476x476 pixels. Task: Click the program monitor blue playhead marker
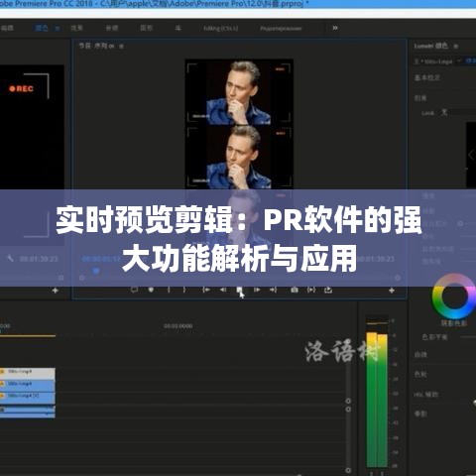[96, 271]
